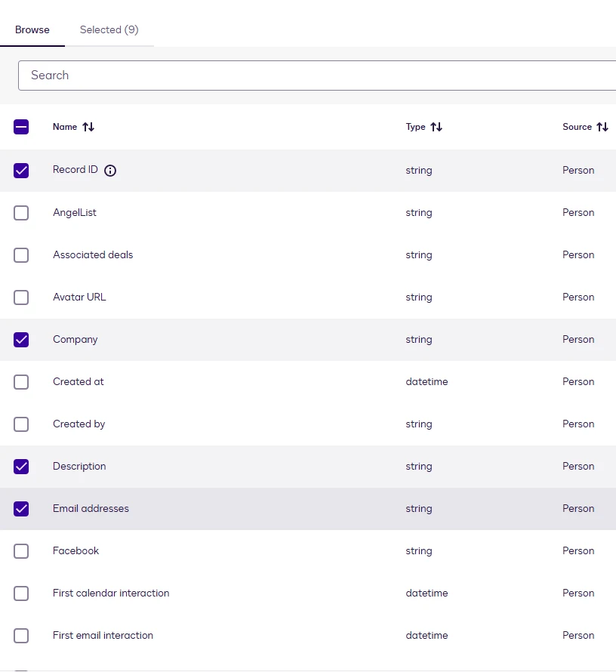Open the Selected (9) tab
The height and width of the screenshot is (672, 616).
[109, 29]
